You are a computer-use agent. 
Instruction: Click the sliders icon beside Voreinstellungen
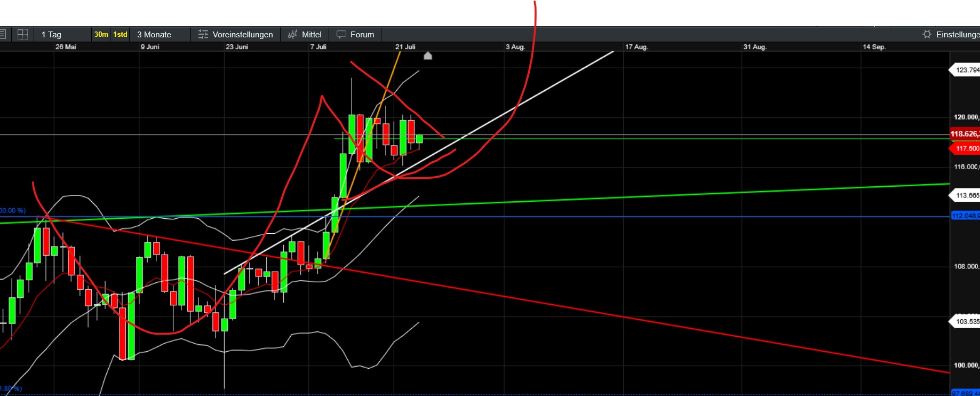pyautogui.click(x=203, y=35)
